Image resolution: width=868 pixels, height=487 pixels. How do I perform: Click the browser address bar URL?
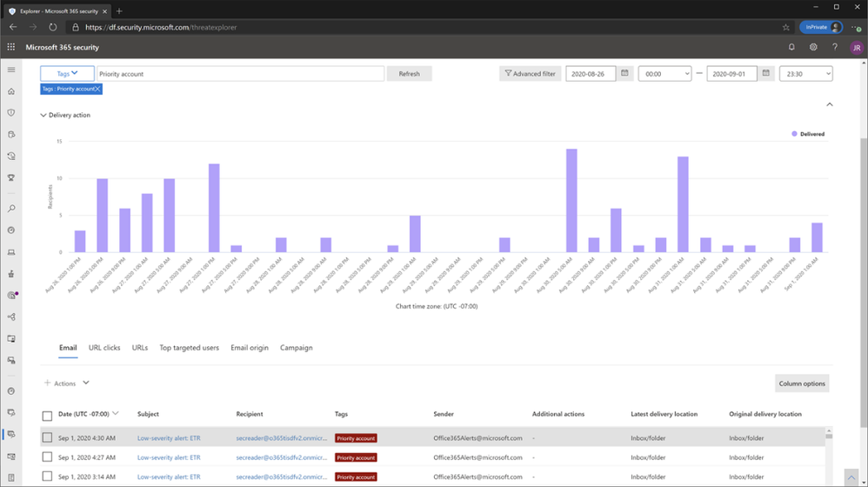click(161, 27)
